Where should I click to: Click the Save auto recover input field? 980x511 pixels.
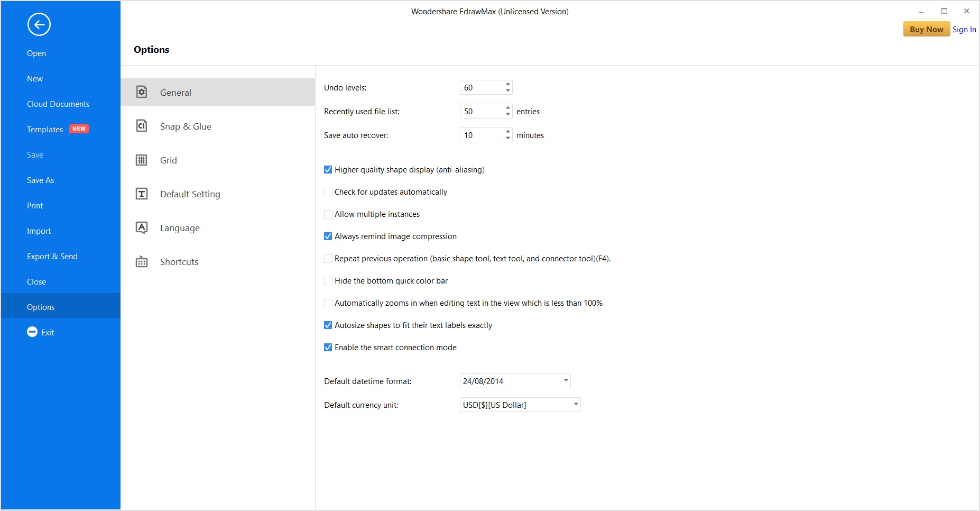[x=481, y=135]
